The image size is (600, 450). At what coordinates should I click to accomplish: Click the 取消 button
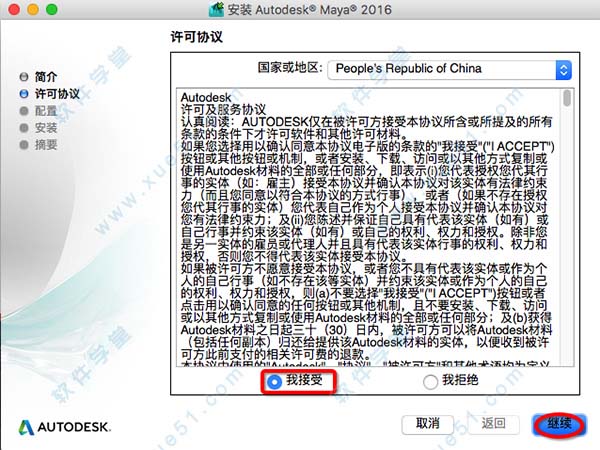point(428,425)
